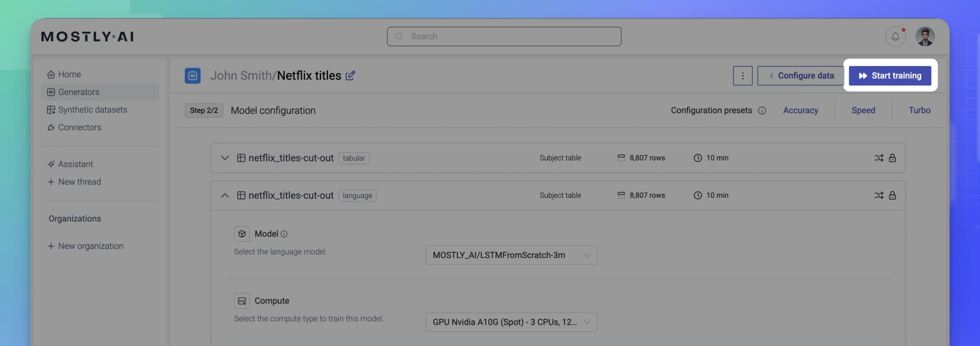Image resolution: width=980 pixels, height=346 pixels.
Task: Open Assistant in sidebar
Action: tap(100, 164)
